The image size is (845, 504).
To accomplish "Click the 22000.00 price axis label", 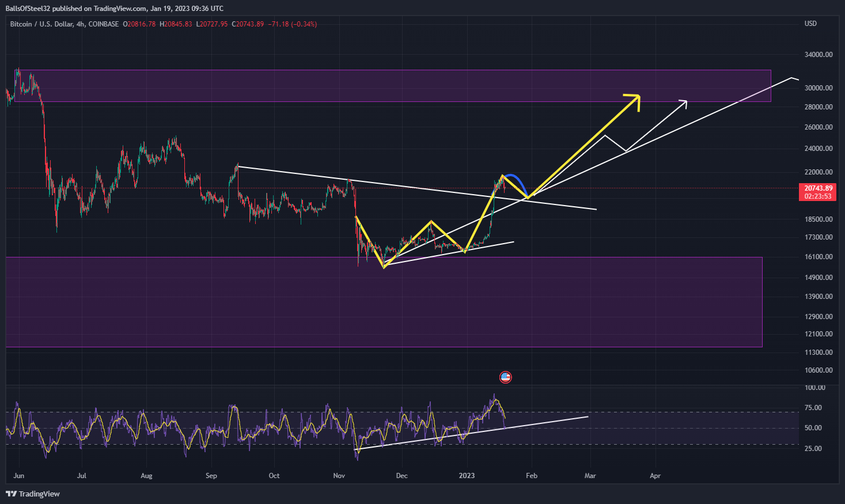I will point(819,172).
